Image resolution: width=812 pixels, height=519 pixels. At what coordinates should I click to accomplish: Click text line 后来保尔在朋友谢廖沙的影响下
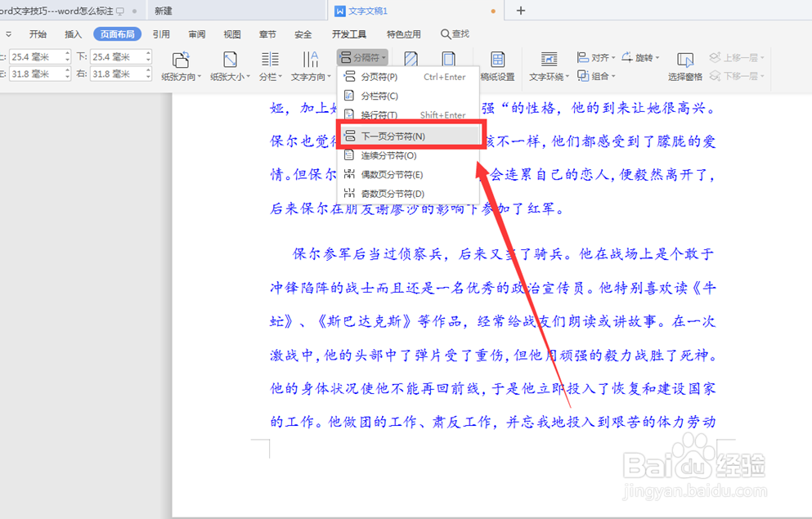[416, 208]
